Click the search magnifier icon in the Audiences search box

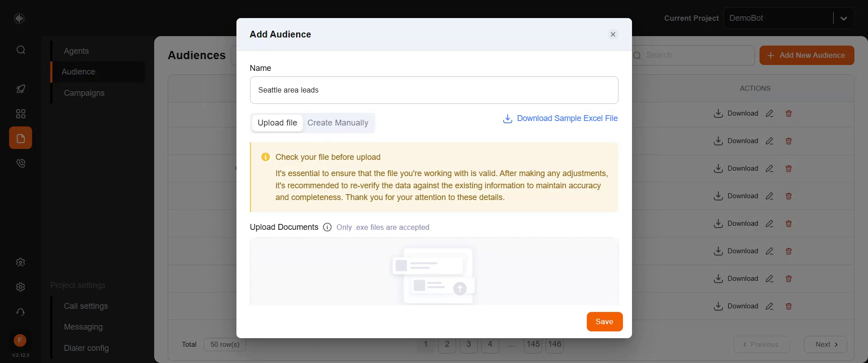637,56
